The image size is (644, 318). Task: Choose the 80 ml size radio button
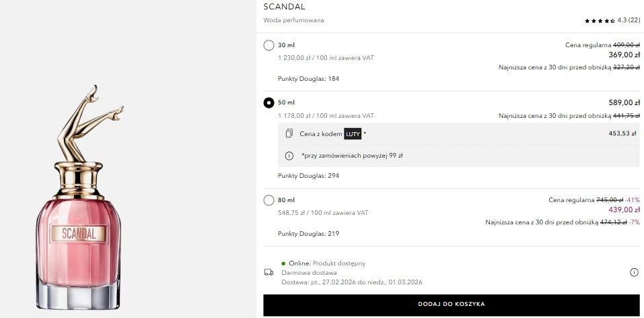(269, 200)
